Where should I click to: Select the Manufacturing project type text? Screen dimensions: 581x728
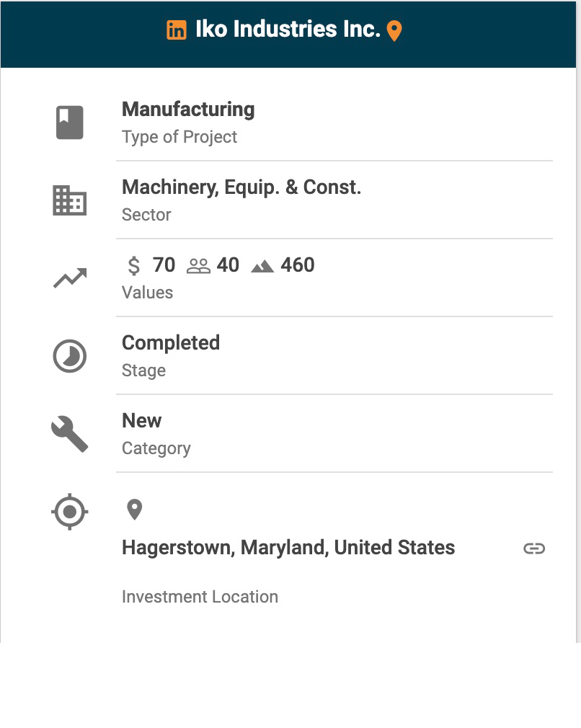pyautogui.click(x=188, y=110)
